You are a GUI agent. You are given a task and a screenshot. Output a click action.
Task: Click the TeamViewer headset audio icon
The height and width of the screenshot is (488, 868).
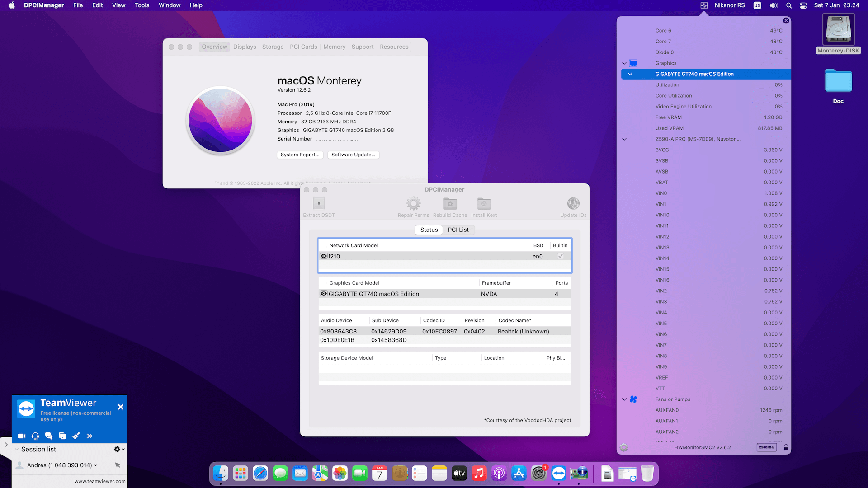click(35, 436)
